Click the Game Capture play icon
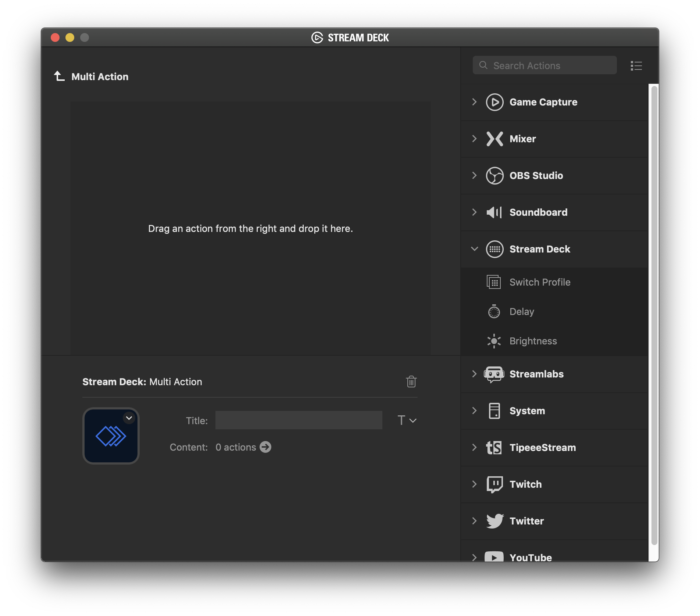 tap(494, 102)
